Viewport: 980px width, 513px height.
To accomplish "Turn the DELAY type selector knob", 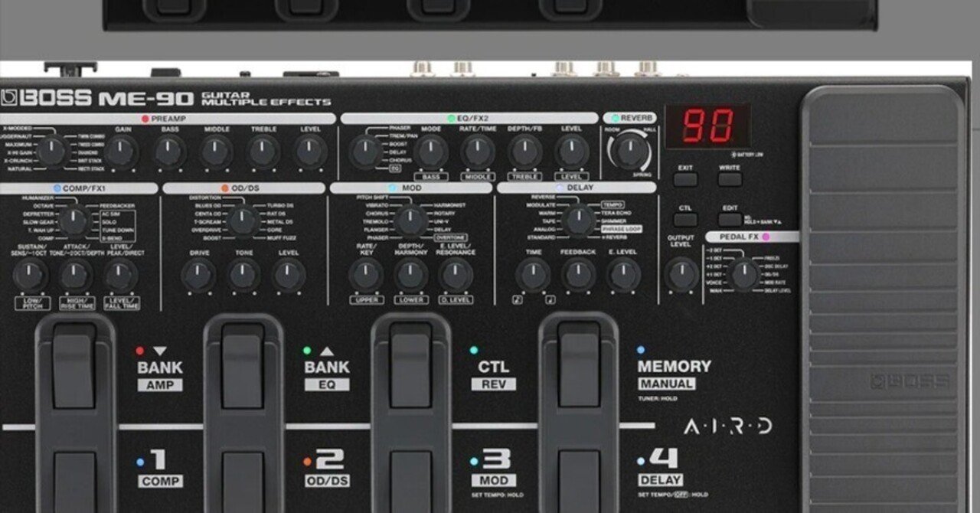I will click(x=579, y=221).
